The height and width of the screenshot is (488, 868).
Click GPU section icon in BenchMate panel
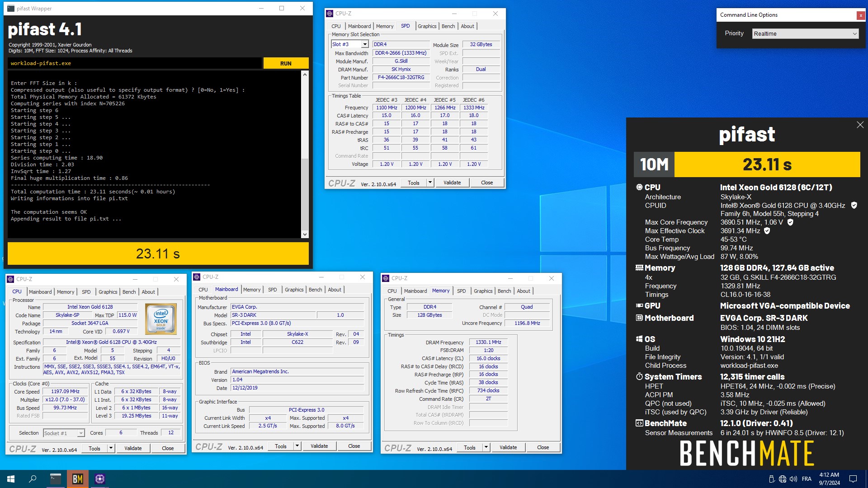coord(639,306)
